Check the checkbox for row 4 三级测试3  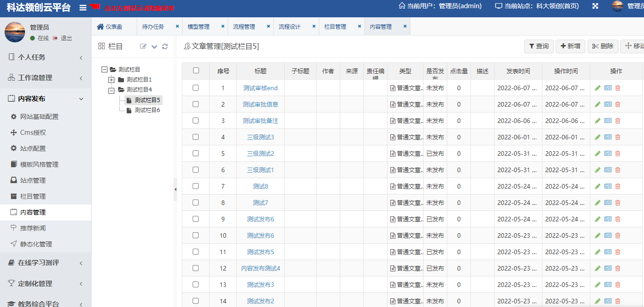coord(196,137)
